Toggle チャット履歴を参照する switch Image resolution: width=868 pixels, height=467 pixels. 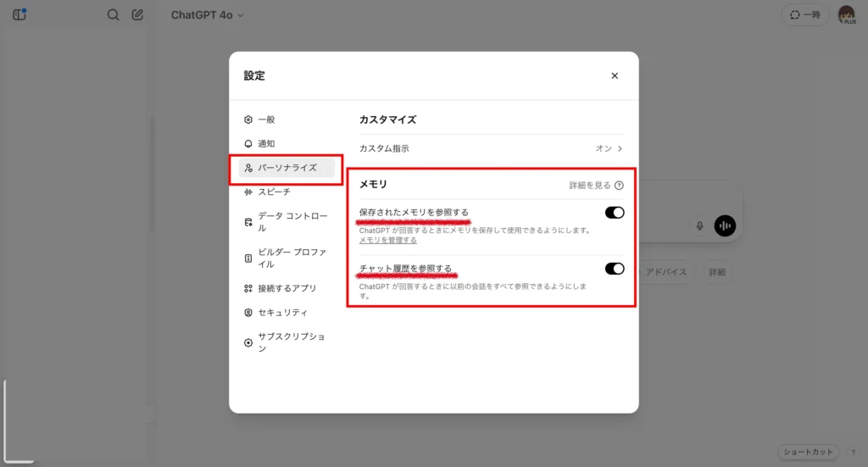(615, 269)
